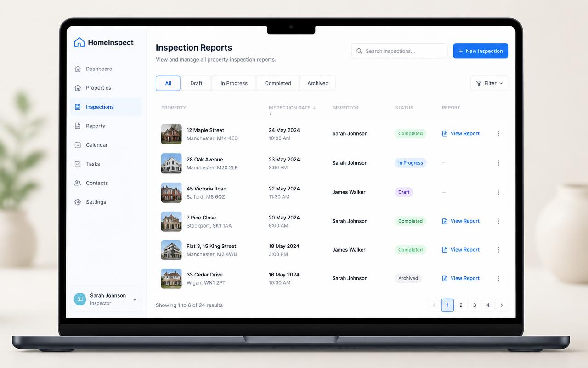Go to results page 2
The width and height of the screenshot is (588, 368).
point(461,305)
